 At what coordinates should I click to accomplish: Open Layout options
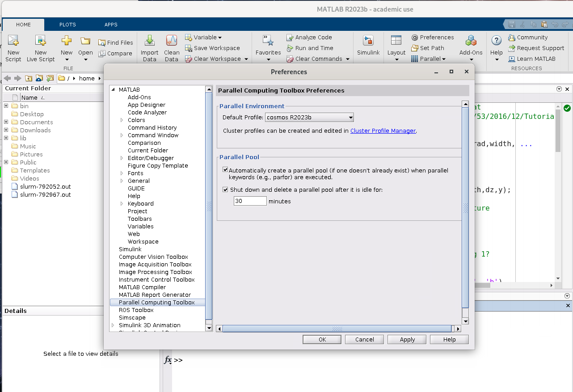click(396, 48)
